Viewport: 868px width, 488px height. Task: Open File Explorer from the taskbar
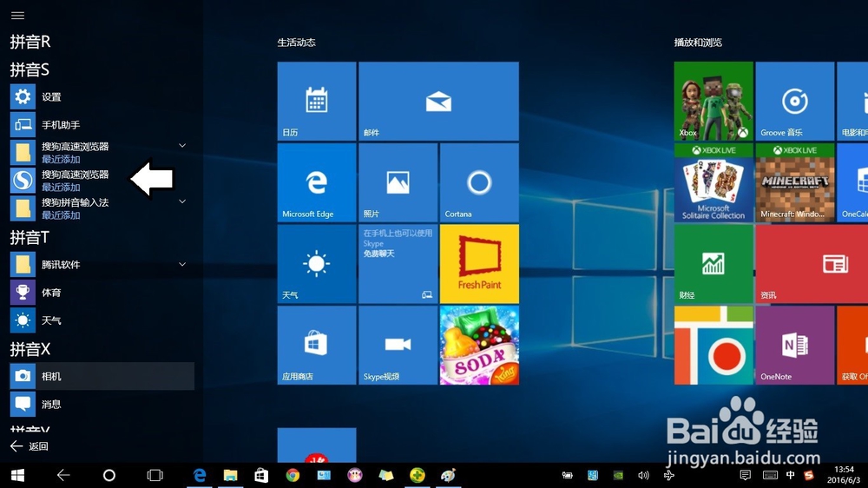230,475
